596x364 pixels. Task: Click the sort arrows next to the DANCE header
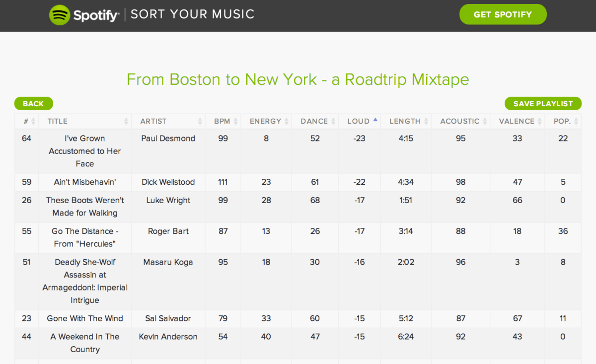point(334,121)
